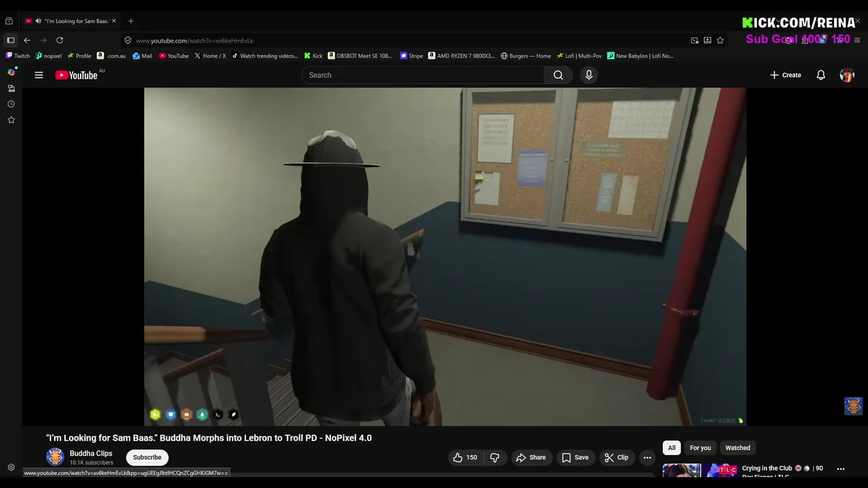The image size is (868, 488).
Task: Open AMD RYZEN 7 9800X3 bookmark
Action: [x=462, y=56]
